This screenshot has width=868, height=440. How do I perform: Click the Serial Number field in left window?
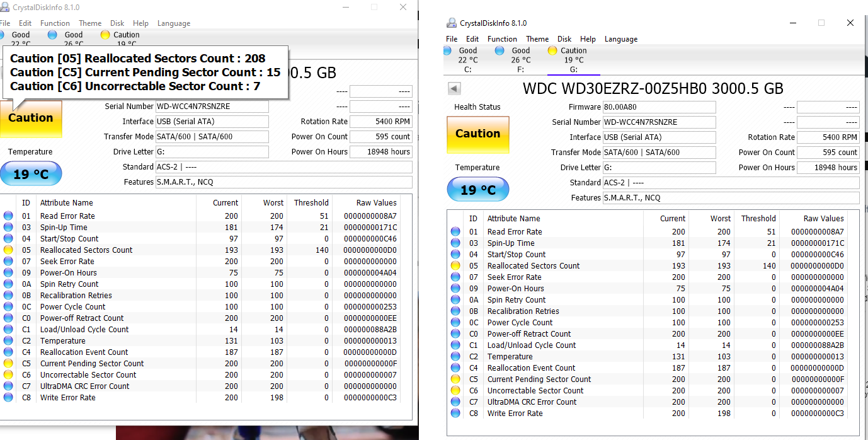pos(212,107)
